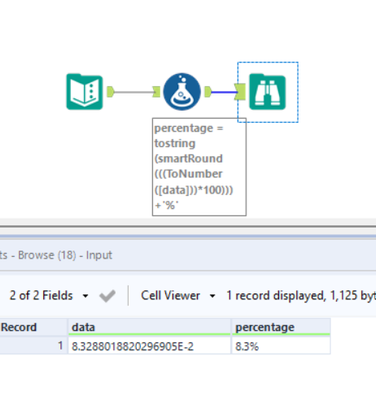Select the Text Input tool icon

coord(85,92)
